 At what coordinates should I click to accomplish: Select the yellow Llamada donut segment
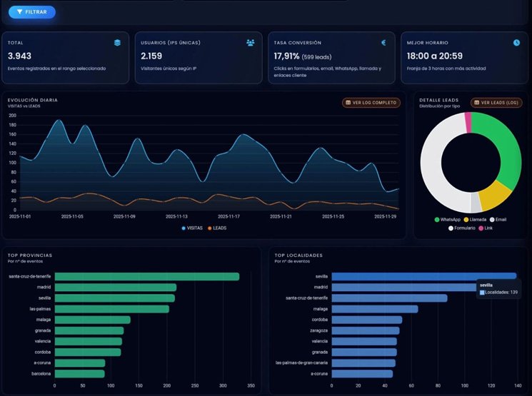(x=494, y=193)
